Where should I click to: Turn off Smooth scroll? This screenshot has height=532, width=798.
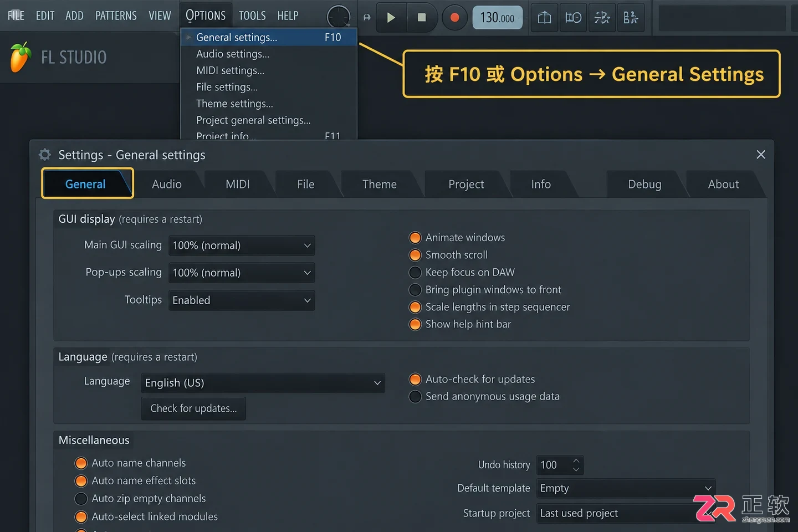pyautogui.click(x=415, y=255)
